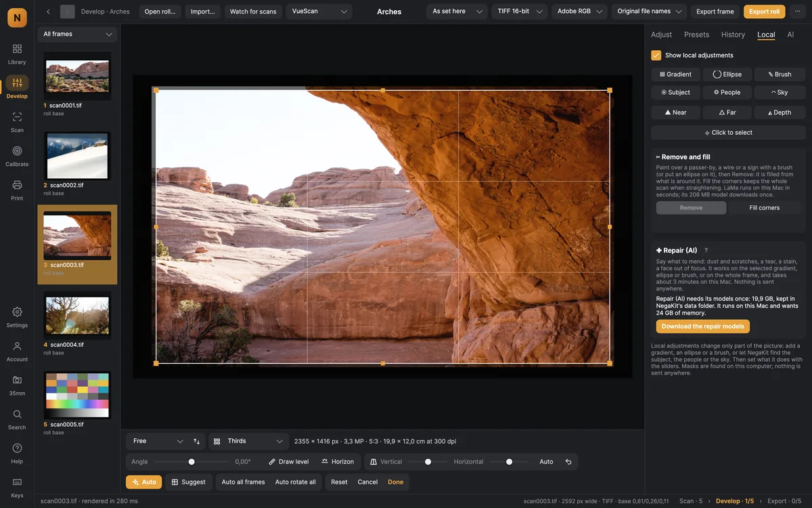The image size is (812, 508).
Task: Click the Angle slider handle
Action: (x=191, y=462)
